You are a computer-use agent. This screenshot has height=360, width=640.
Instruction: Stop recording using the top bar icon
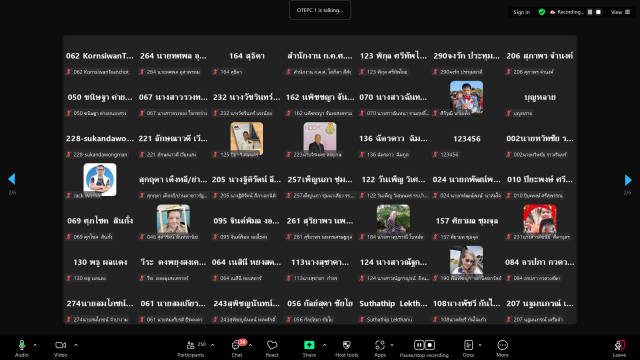[598, 12]
